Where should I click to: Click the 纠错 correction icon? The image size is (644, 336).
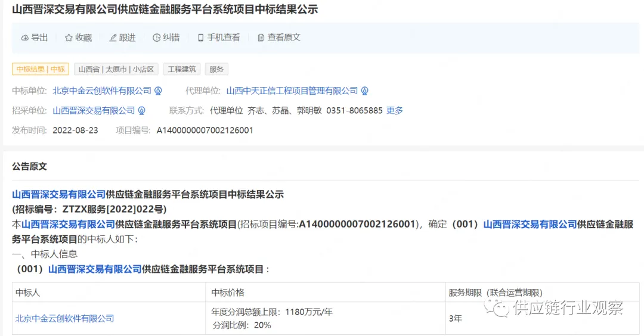(x=156, y=38)
